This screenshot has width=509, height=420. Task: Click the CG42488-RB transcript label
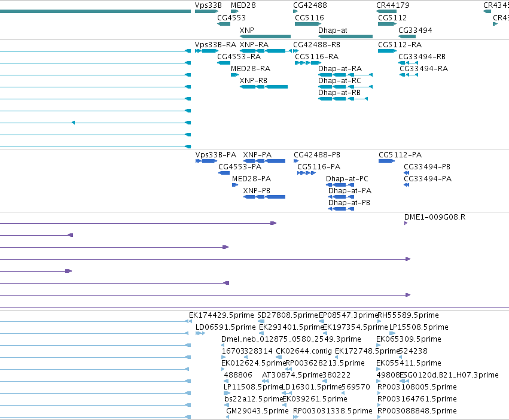click(316, 44)
